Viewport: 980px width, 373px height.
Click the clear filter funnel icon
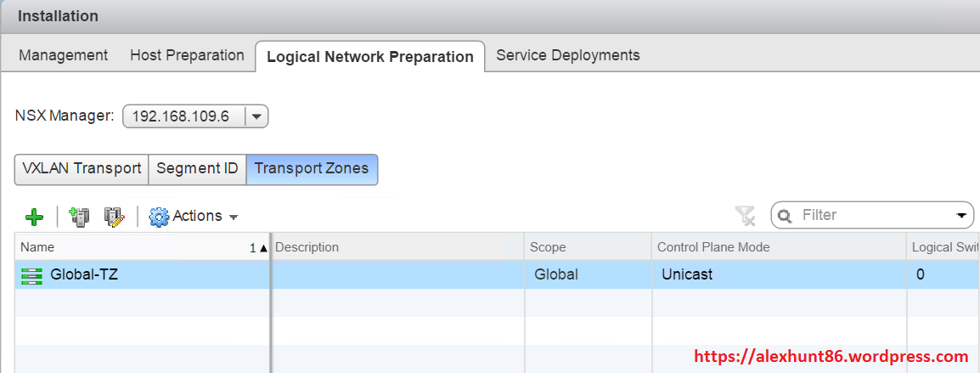point(746,216)
